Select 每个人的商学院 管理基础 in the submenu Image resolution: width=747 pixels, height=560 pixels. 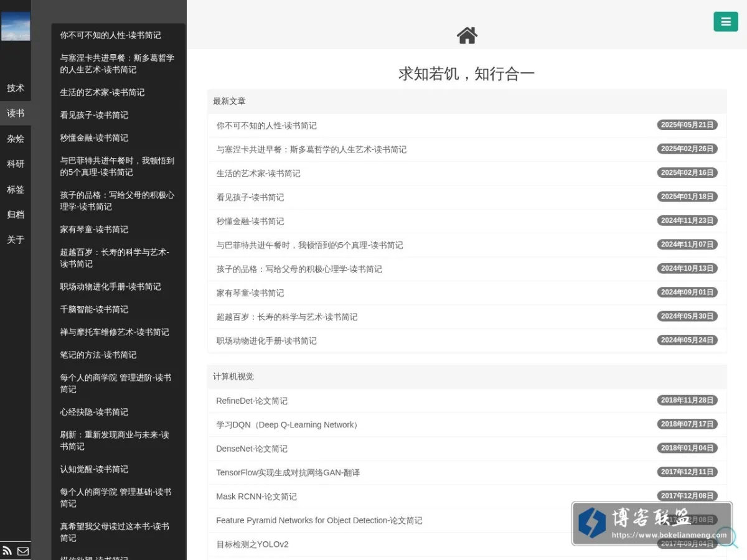click(118, 498)
